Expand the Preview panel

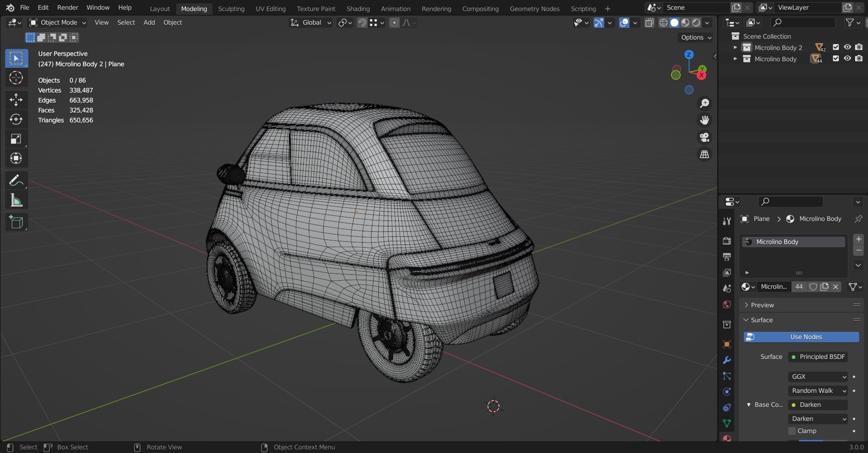[x=762, y=305]
